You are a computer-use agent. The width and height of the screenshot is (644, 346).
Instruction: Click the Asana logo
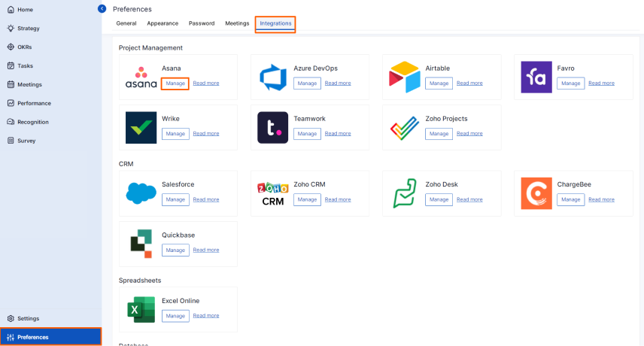[141, 77]
